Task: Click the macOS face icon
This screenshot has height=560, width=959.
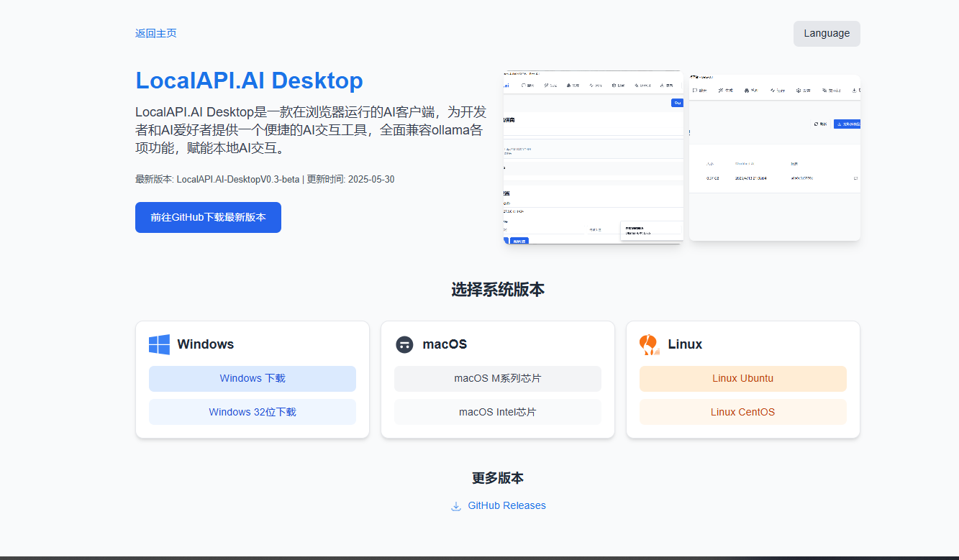Action: click(404, 344)
